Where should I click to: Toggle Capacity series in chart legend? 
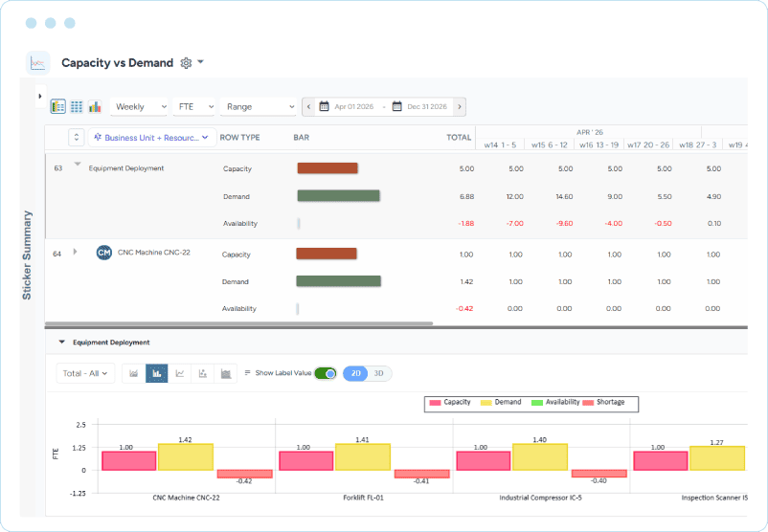[x=450, y=402]
